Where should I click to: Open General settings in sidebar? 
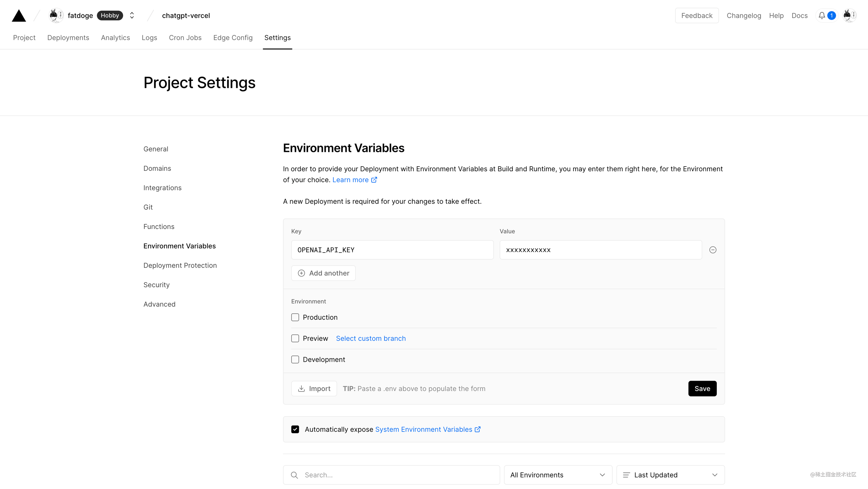(156, 149)
